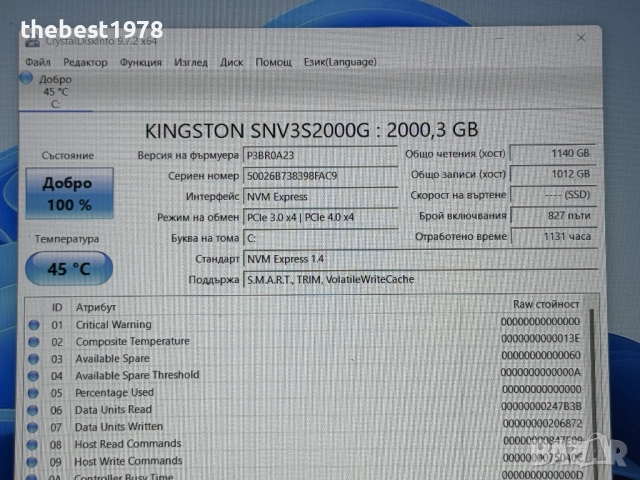Open the Функция menu
The height and width of the screenshot is (480, 640).
tap(141, 62)
